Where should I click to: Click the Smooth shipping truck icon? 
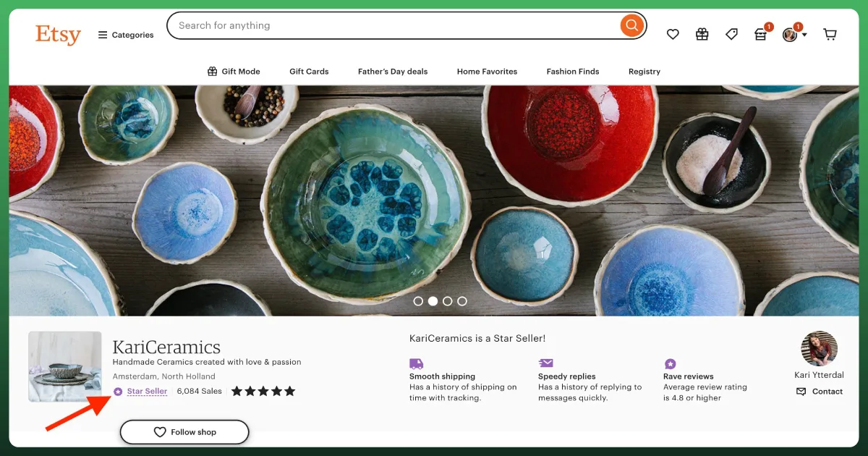click(416, 363)
